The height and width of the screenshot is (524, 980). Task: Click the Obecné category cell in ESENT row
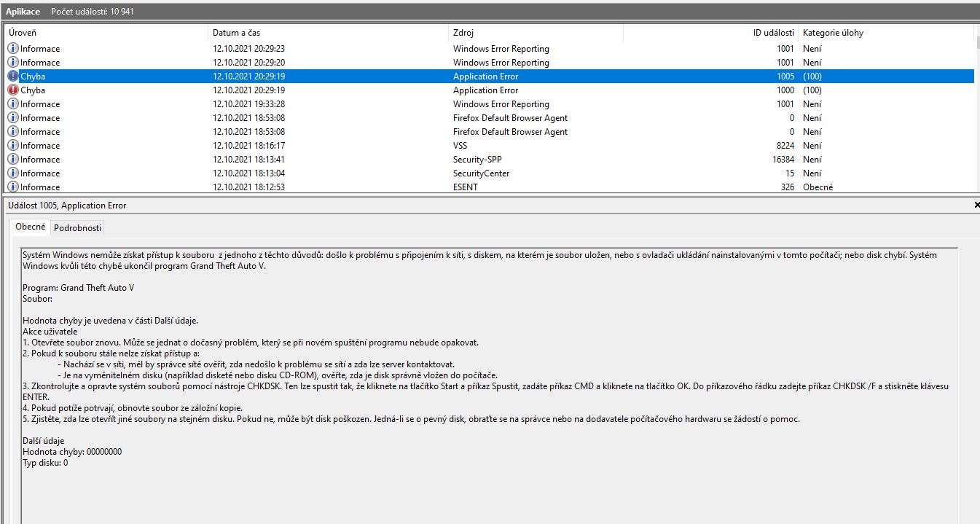pos(818,187)
